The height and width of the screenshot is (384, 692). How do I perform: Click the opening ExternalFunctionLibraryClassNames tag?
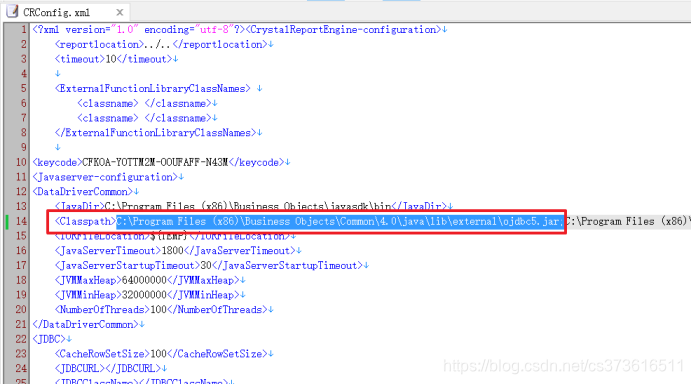point(153,89)
